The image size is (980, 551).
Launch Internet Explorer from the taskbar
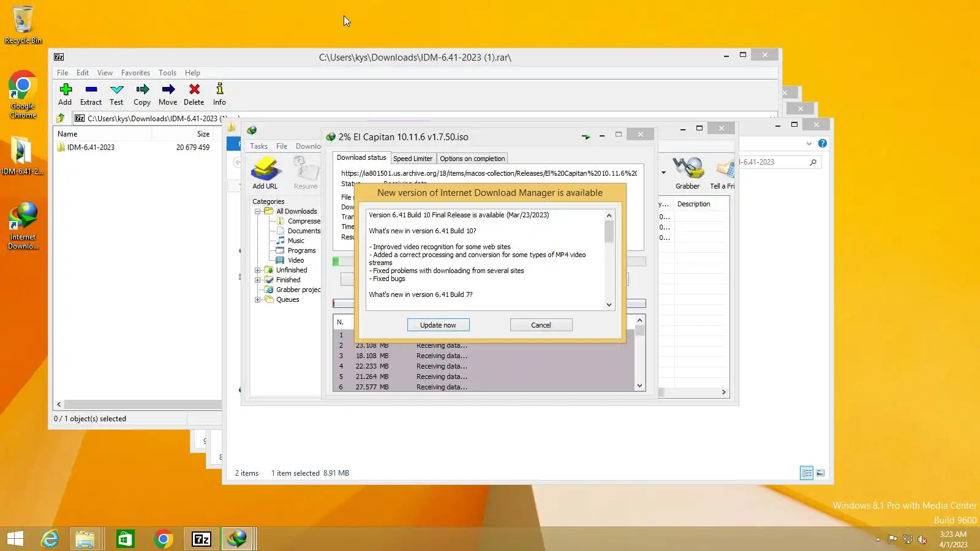point(50,539)
